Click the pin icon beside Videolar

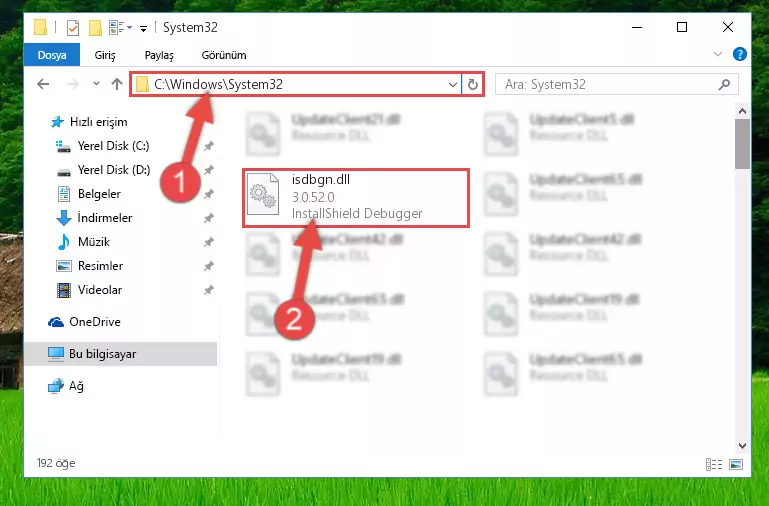click(208, 290)
